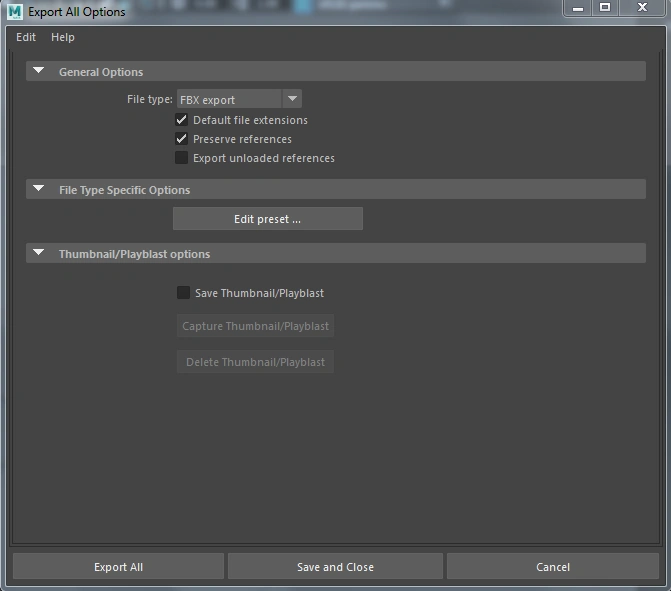Enable Export unloaded references
The width and height of the screenshot is (671, 591).
(181, 157)
